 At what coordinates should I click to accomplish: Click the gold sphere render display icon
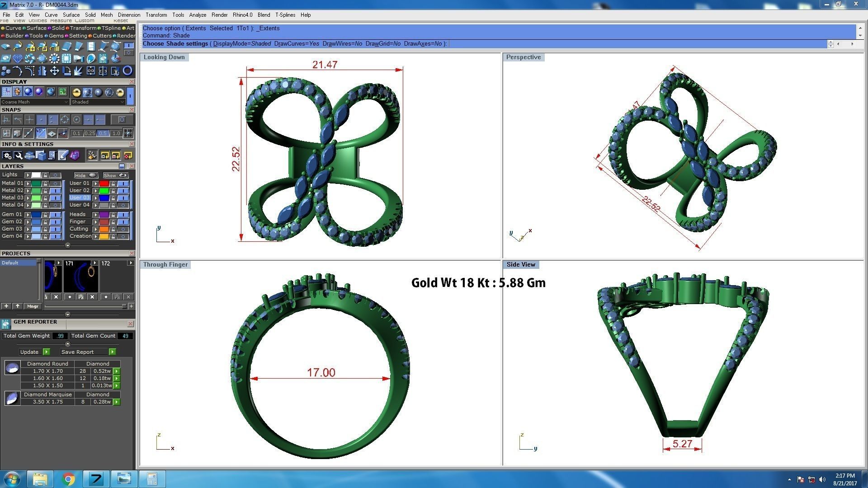[x=76, y=92]
